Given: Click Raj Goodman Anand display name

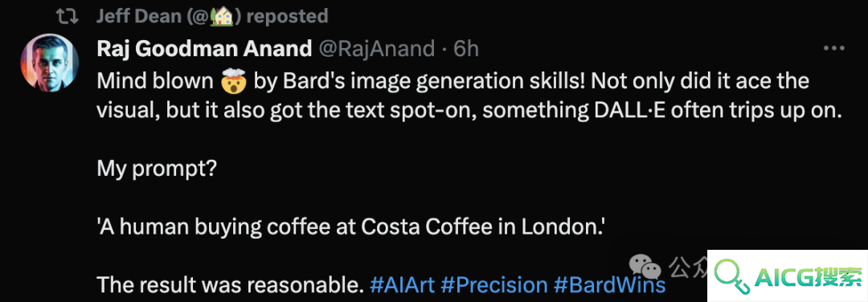Looking at the screenshot, I should (x=204, y=49).
